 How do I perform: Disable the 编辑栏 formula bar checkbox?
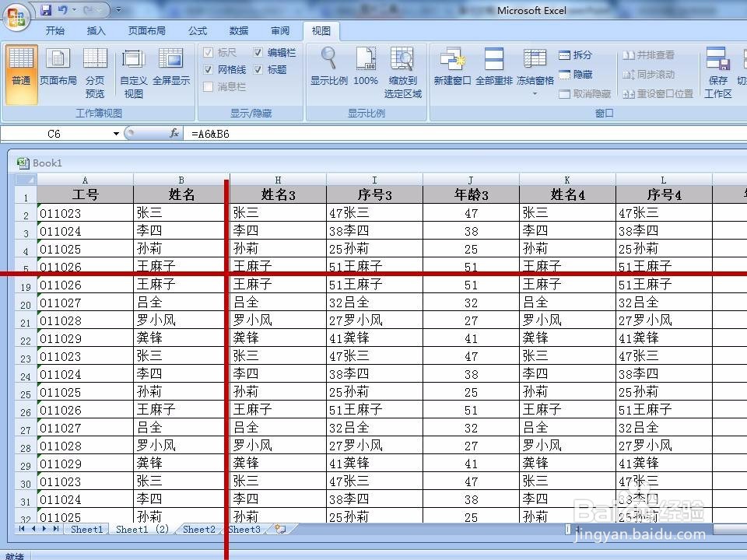click(258, 53)
